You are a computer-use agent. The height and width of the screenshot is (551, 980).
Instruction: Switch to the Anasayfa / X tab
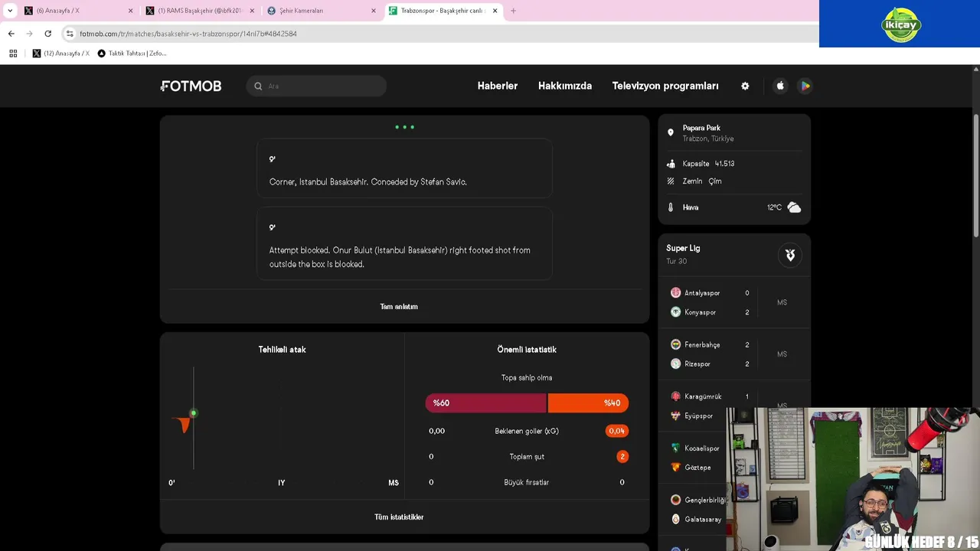[x=77, y=11]
